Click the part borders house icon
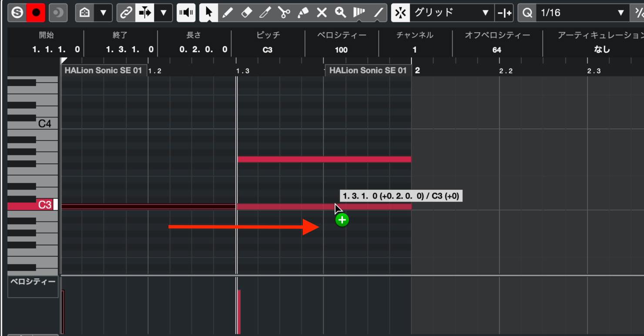644x336 pixels. [x=84, y=13]
